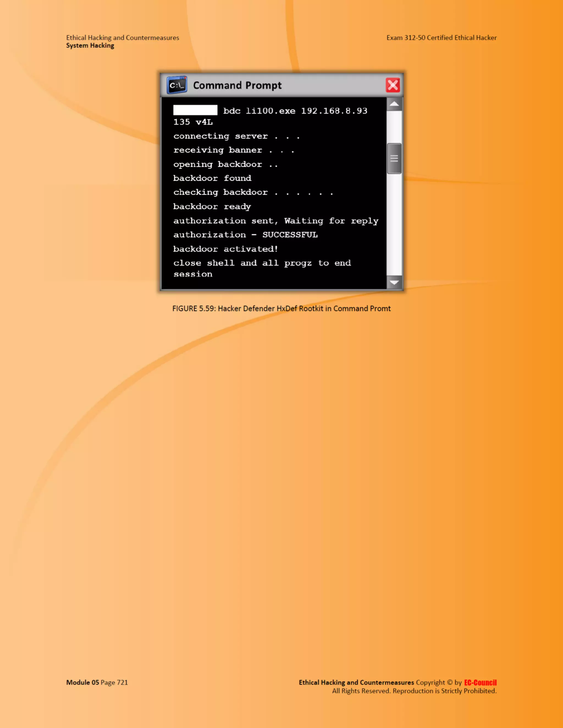Click 'bdc li100.exe 192.168.8.93' command text
Screen dimensions: 563x728
click(x=295, y=111)
